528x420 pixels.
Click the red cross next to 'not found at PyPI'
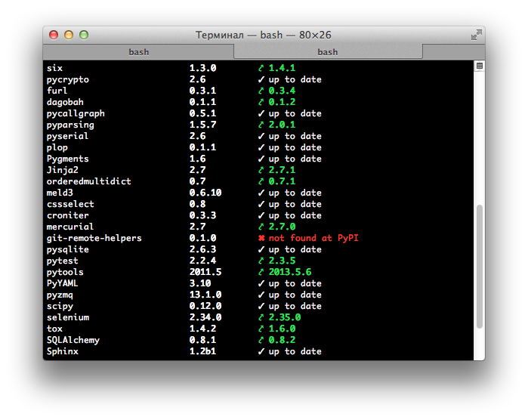tap(261, 238)
